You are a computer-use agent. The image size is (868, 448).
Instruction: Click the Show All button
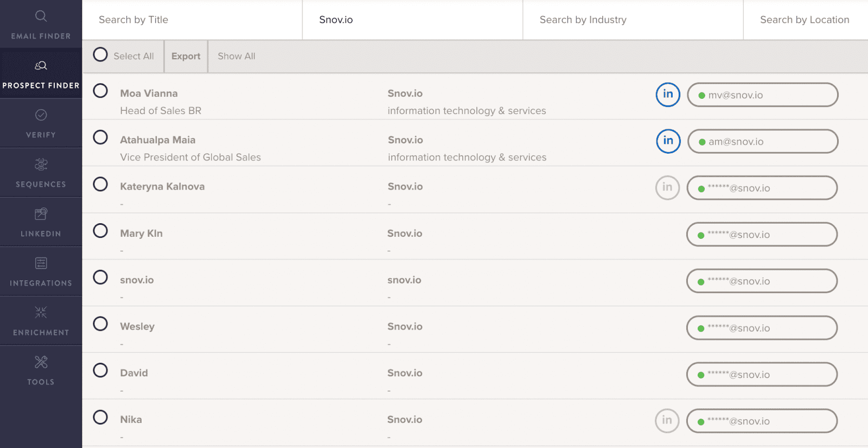(x=236, y=56)
